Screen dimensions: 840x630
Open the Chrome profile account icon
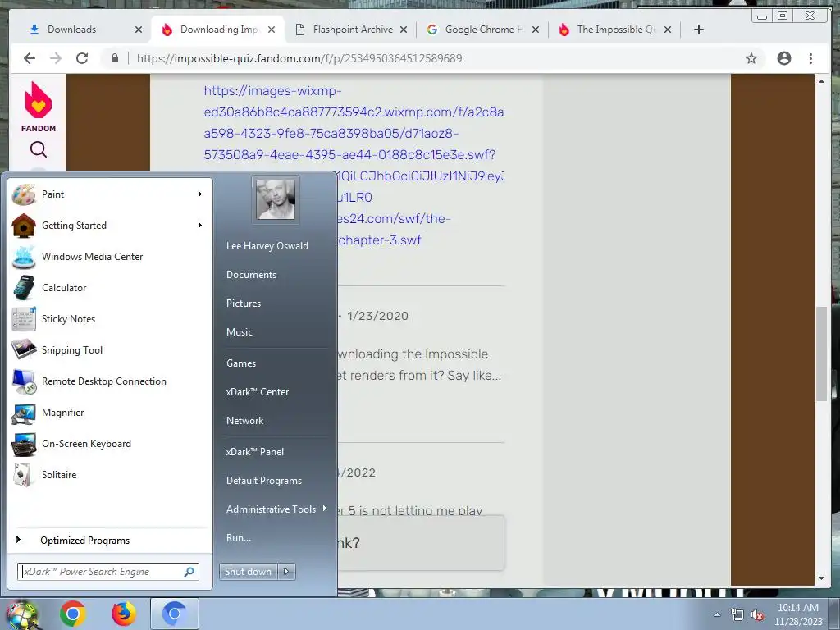[x=783, y=58]
